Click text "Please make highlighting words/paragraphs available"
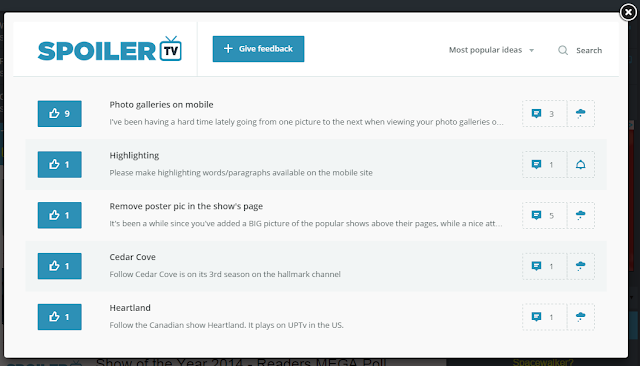 [x=241, y=173]
